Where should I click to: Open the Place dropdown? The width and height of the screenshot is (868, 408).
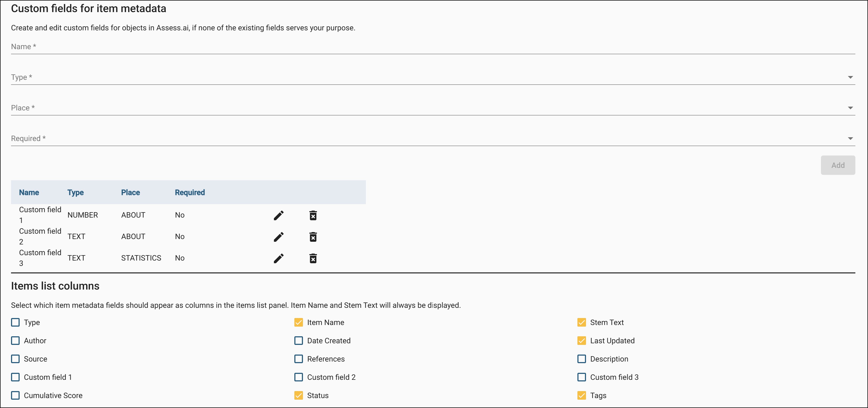tap(433, 108)
